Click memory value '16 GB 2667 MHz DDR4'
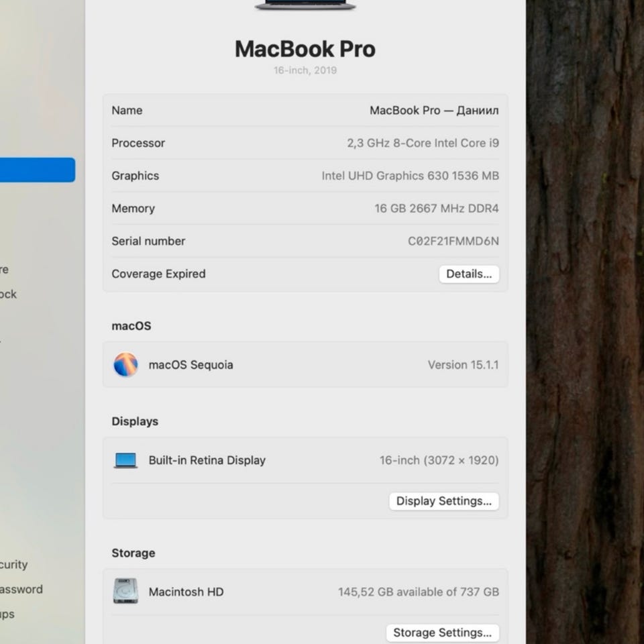This screenshot has height=644, width=644. [x=437, y=209]
